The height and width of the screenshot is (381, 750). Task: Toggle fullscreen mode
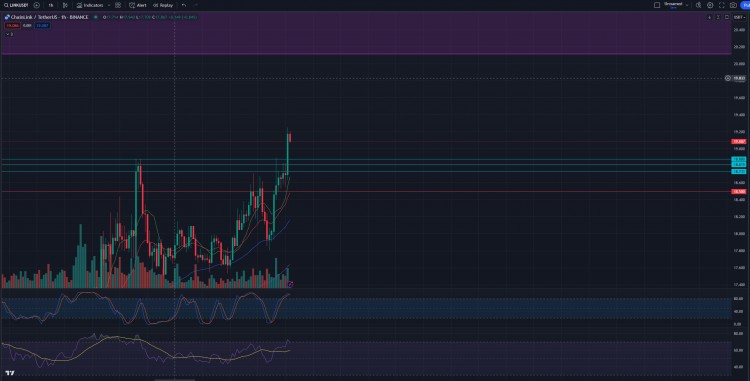pos(722,5)
